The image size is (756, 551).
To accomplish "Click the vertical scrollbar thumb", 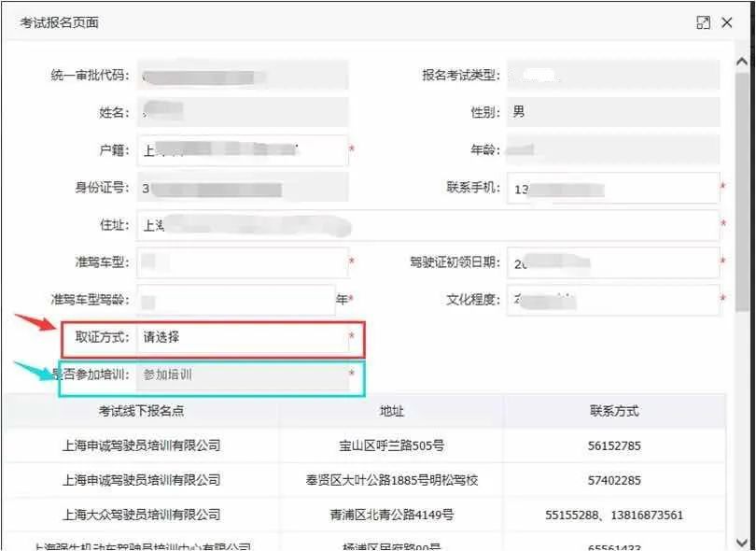I will tap(742, 193).
